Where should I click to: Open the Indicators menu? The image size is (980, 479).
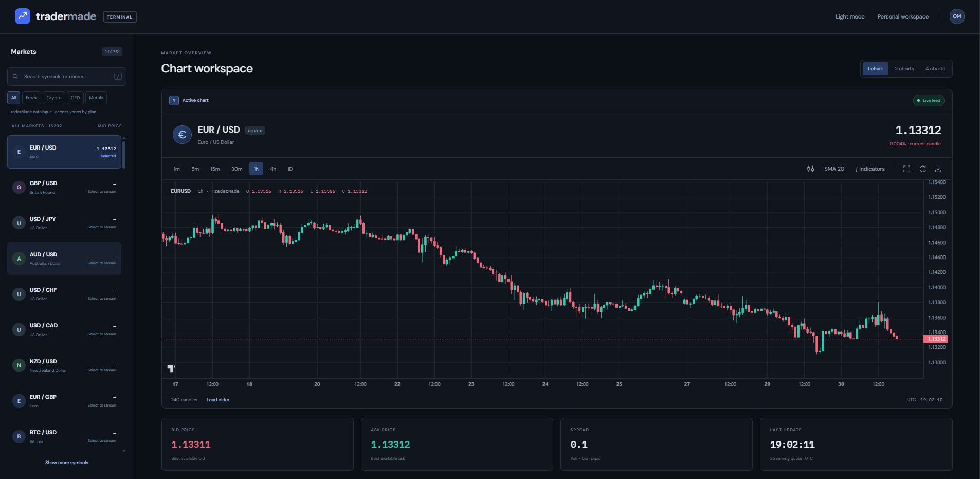[x=870, y=169]
